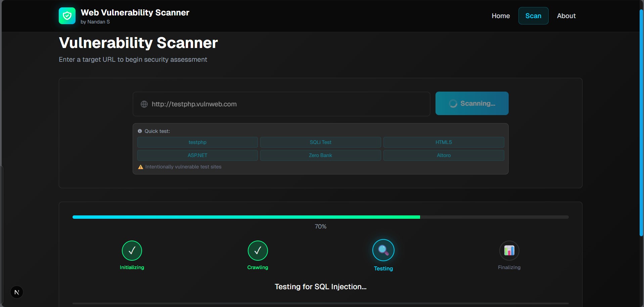This screenshot has height=307, width=644.
Task: Click the page vertical scrollbar
Action: coord(641,122)
